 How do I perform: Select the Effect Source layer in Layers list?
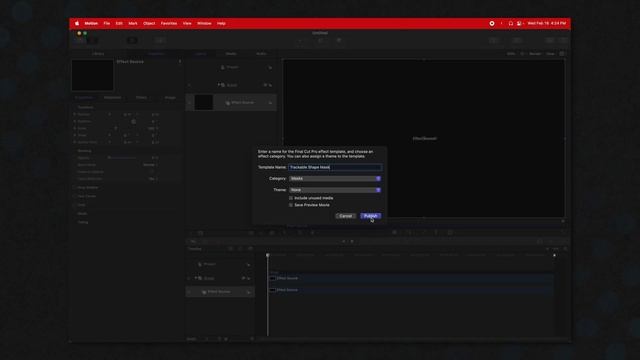tap(231, 102)
